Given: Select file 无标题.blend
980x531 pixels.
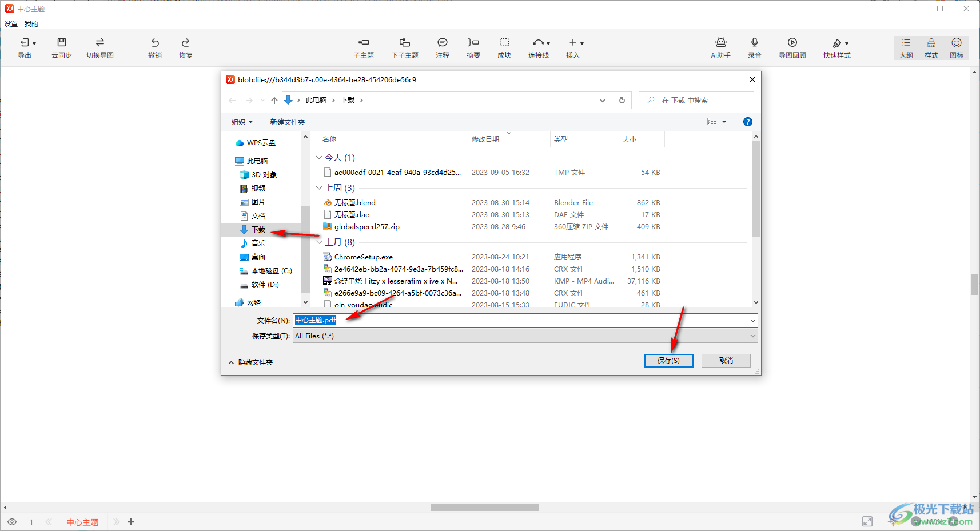Looking at the screenshot, I should (x=355, y=203).
